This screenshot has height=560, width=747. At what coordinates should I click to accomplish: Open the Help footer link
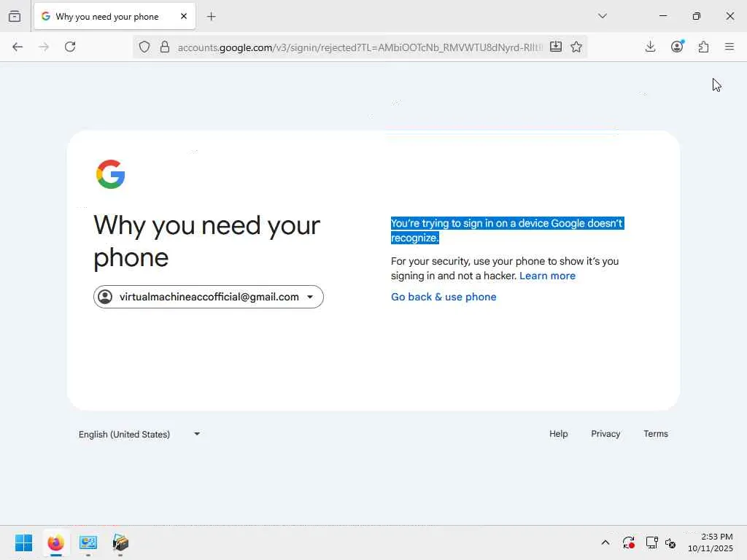[558, 434]
